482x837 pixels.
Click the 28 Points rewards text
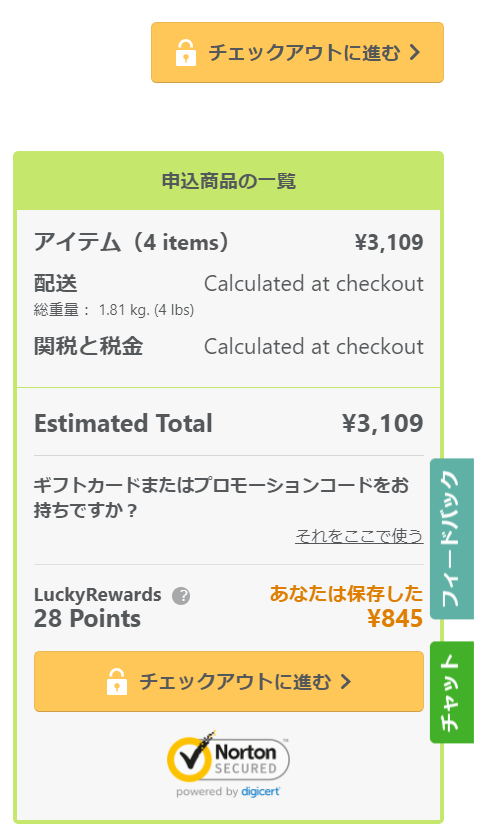pos(88,619)
